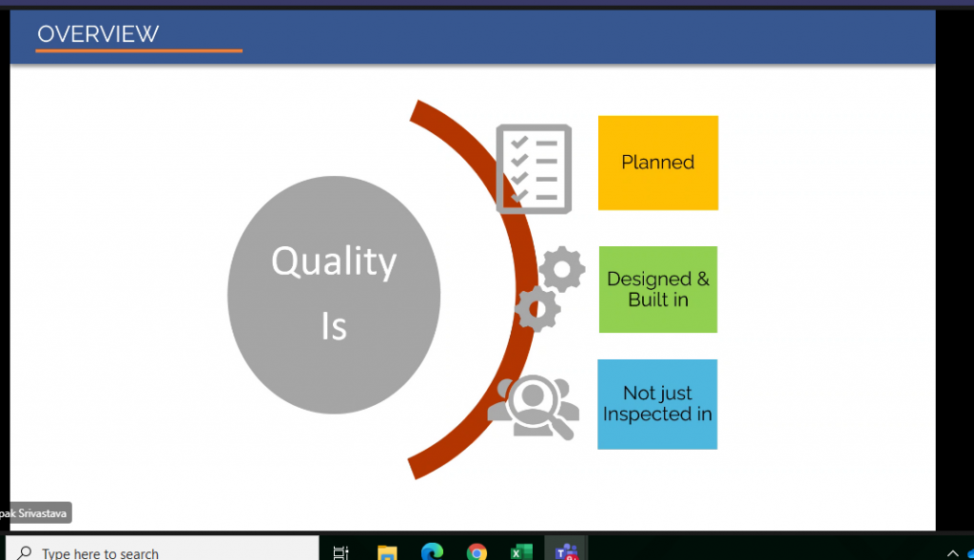Screen dimensions: 974x560
Task: Select the gears icon on the slide
Action: (550, 289)
